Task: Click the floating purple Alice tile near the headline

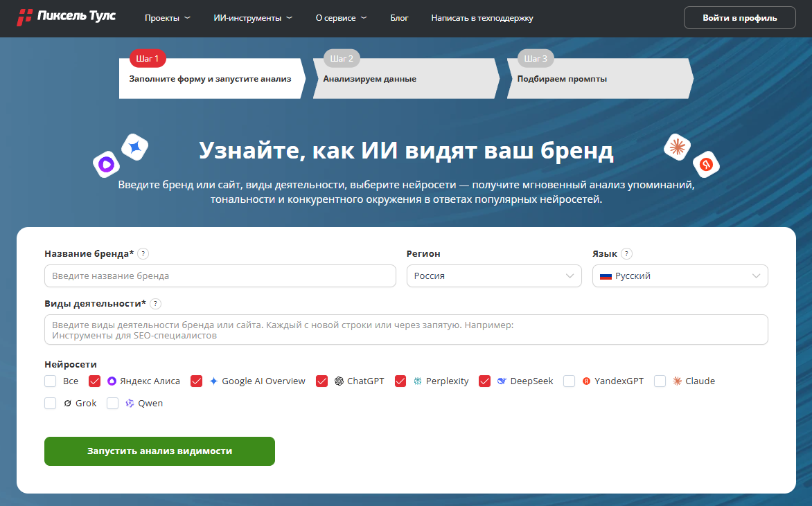Action: pyautogui.click(x=106, y=165)
